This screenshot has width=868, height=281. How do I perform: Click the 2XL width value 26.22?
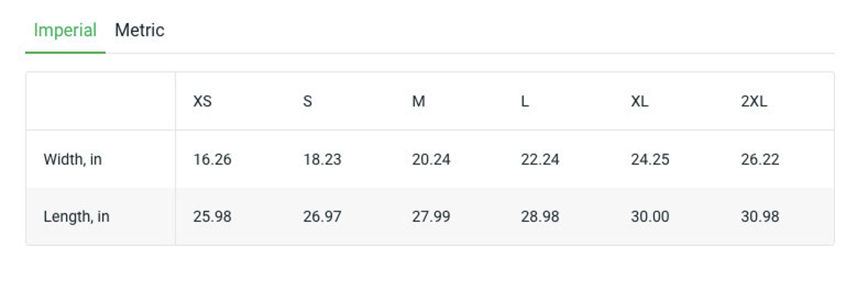(760, 159)
